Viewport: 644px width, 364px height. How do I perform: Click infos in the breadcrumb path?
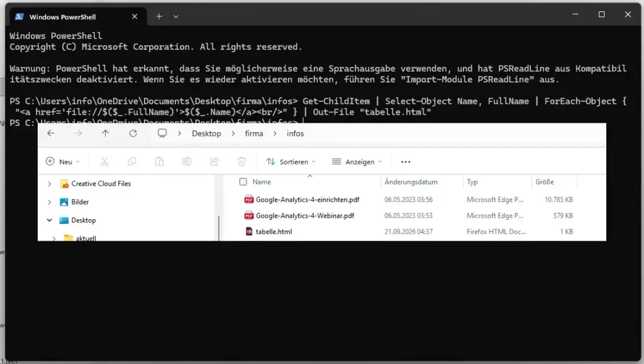pyautogui.click(x=296, y=134)
